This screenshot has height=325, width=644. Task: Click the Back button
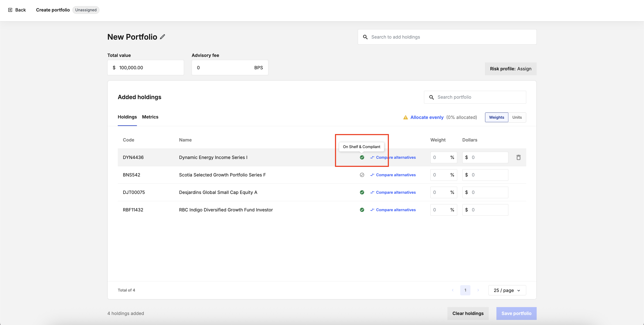click(x=17, y=10)
